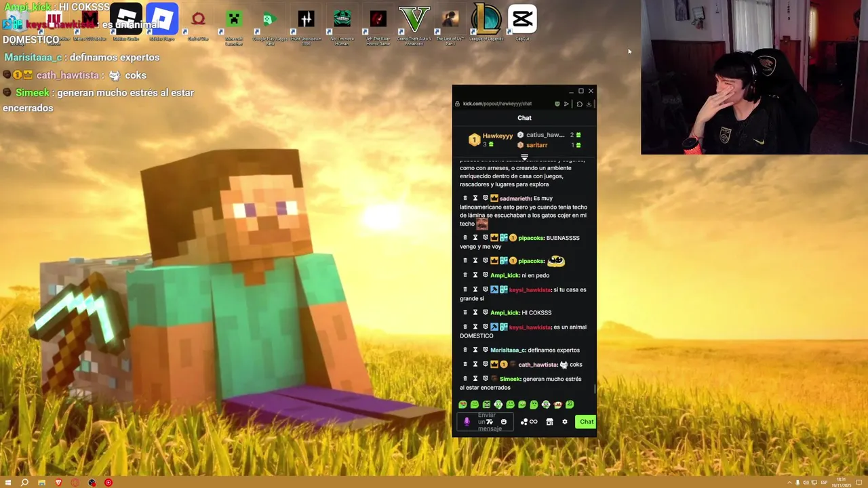
Task: Collapse the gift leaderboard with the arrow handle
Action: pyautogui.click(x=524, y=157)
